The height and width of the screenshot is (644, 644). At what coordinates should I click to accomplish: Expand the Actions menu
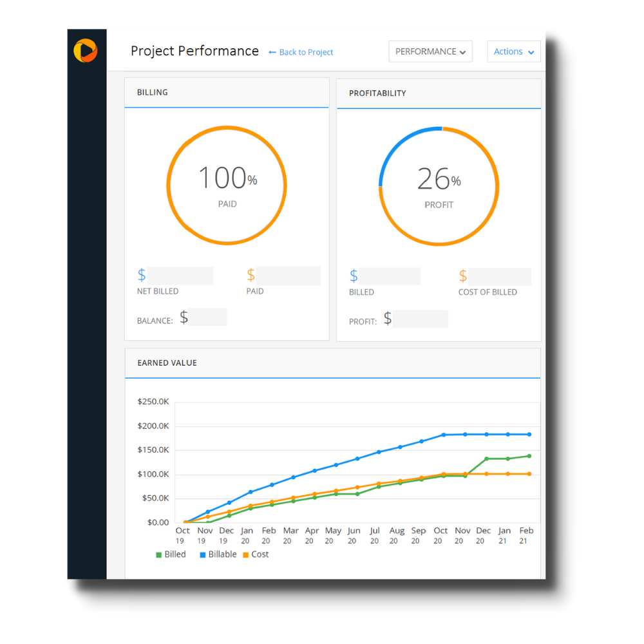[513, 52]
